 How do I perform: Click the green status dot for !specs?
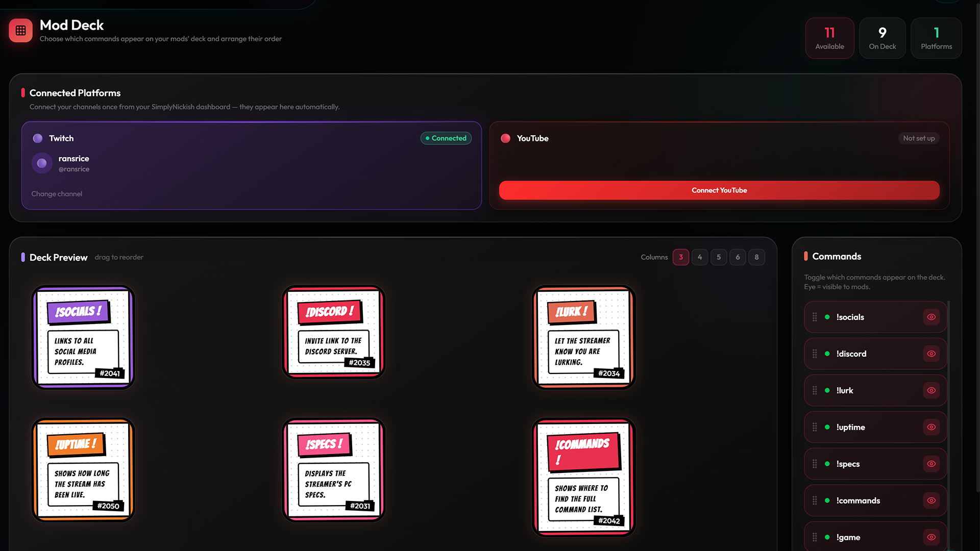(x=827, y=464)
